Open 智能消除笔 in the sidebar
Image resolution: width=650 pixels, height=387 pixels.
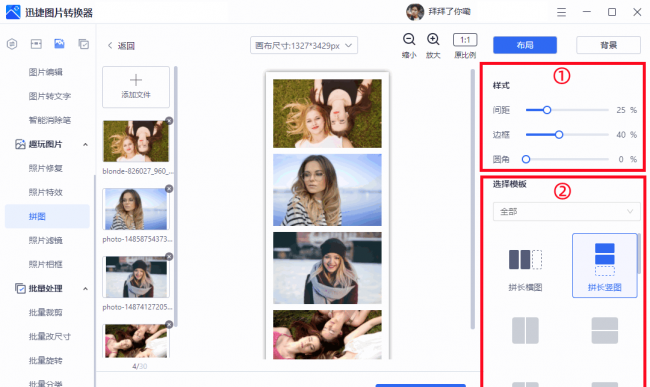50,120
